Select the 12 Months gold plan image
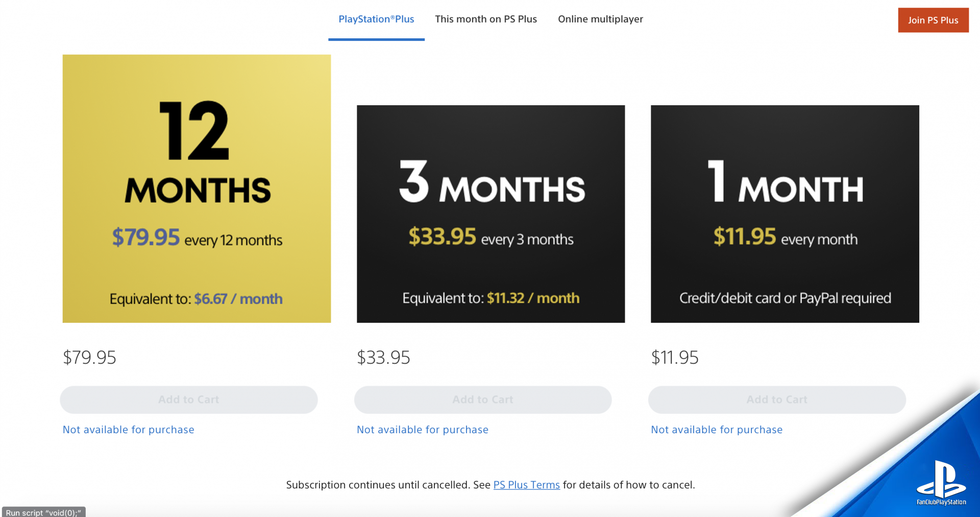This screenshot has width=980, height=517. point(197,189)
